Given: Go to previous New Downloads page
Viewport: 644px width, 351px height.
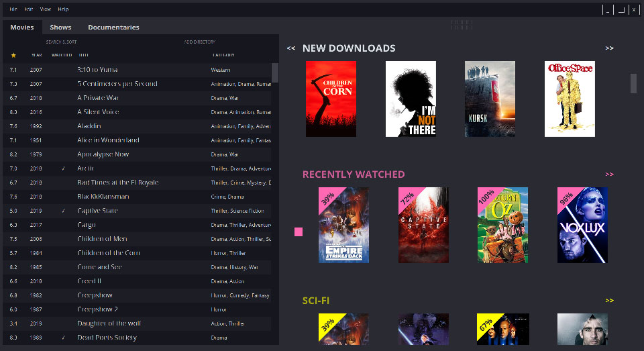Looking at the screenshot, I should point(290,48).
